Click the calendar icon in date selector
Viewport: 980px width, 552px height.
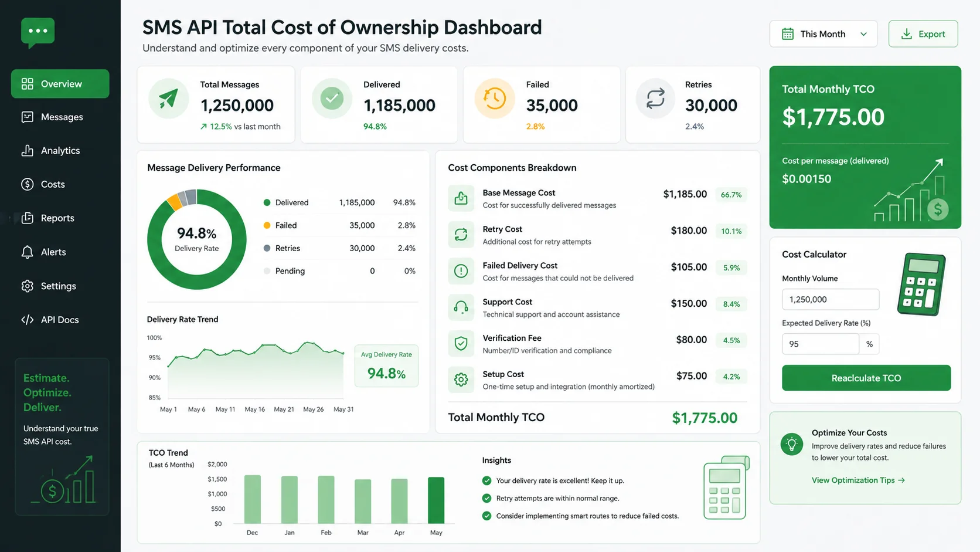click(x=788, y=34)
